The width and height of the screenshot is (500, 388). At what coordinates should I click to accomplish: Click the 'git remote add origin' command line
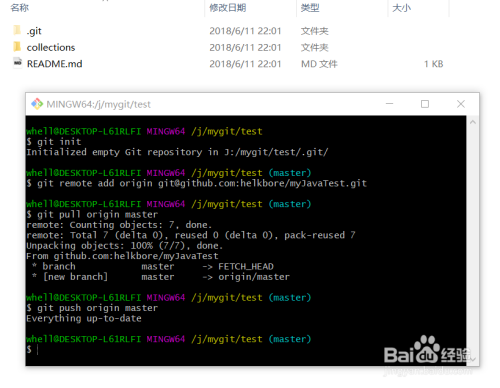pyautogui.click(x=197, y=183)
